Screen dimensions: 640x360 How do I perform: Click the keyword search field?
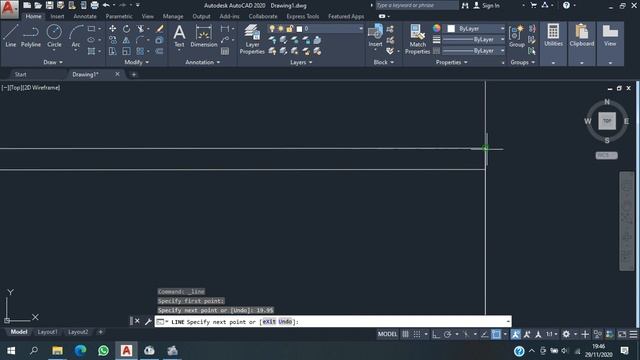coord(416,5)
